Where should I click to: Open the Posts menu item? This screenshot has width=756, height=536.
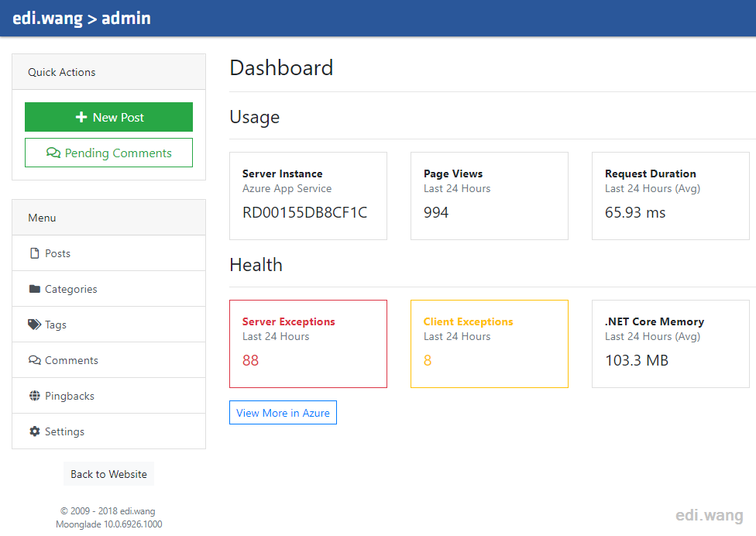coord(109,253)
